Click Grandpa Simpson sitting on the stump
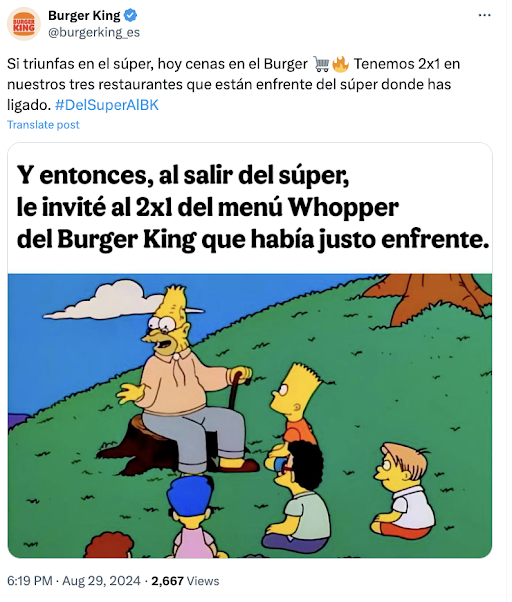The height and width of the screenshot is (602, 512). (184, 378)
